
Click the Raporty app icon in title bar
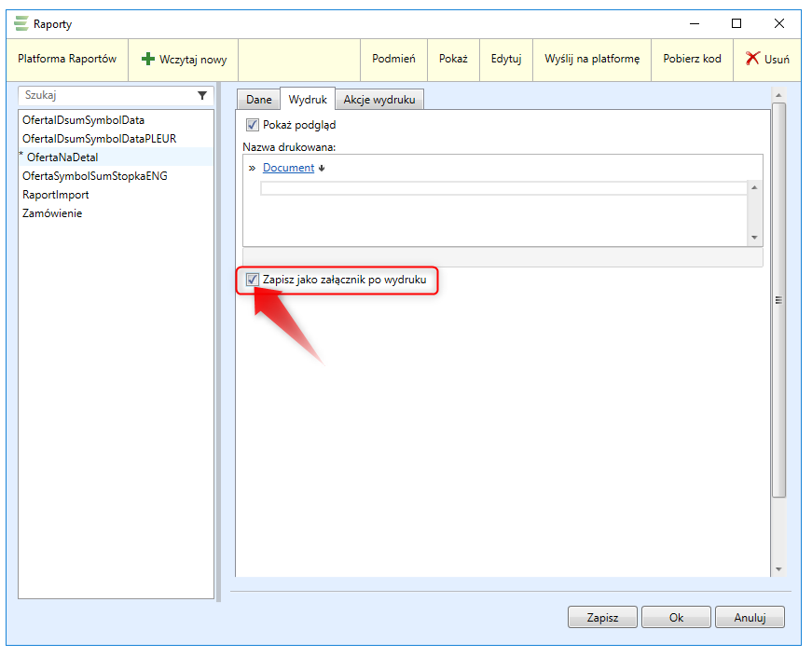coord(22,23)
